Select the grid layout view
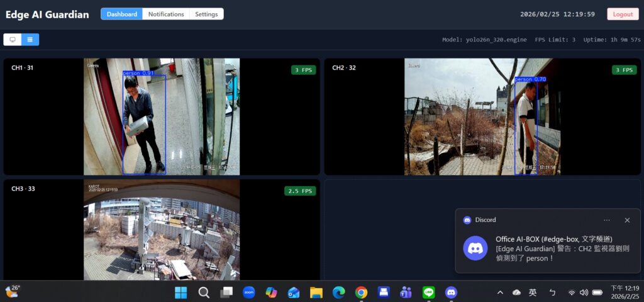This screenshot has width=644, height=302. pos(30,40)
